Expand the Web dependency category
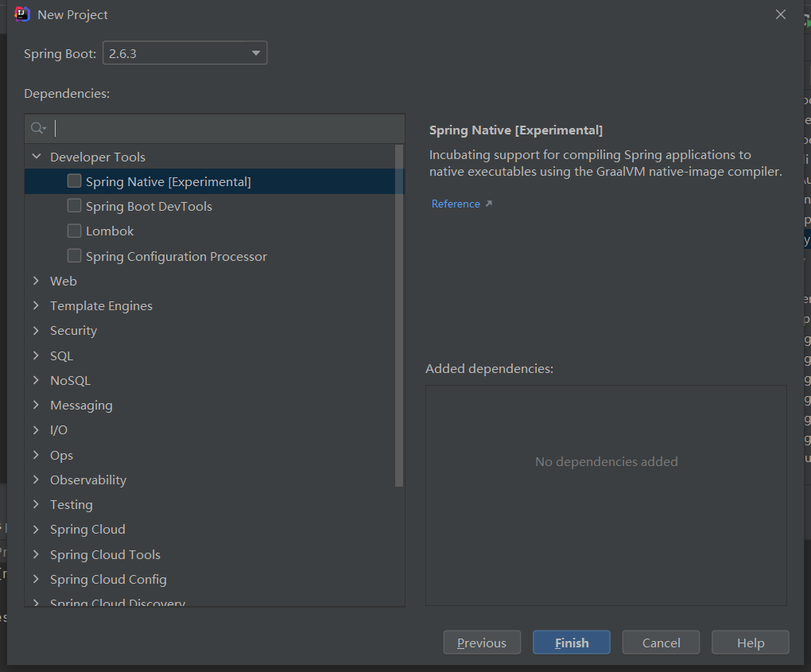The height and width of the screenshot is (672, 811). 36,281
